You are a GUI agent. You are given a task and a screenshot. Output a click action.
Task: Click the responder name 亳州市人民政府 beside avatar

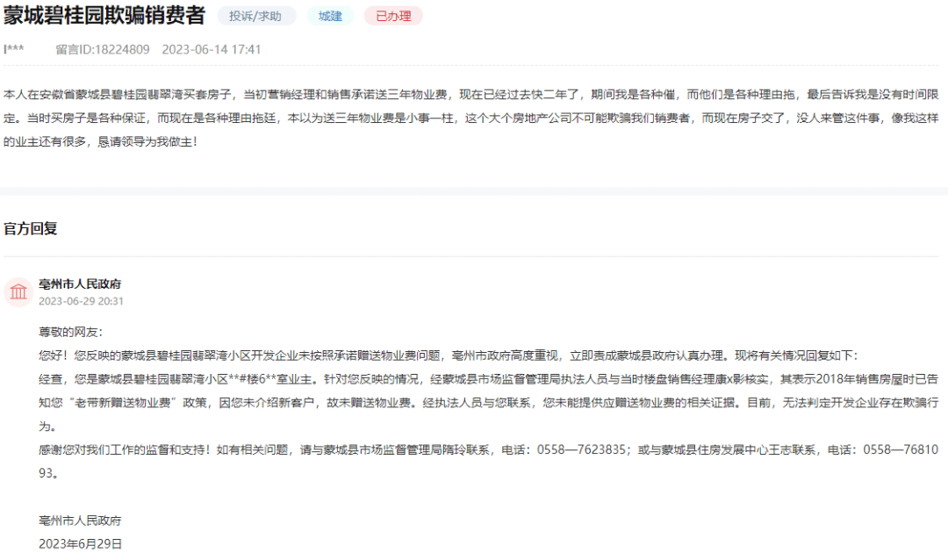(x=80, y=284)
